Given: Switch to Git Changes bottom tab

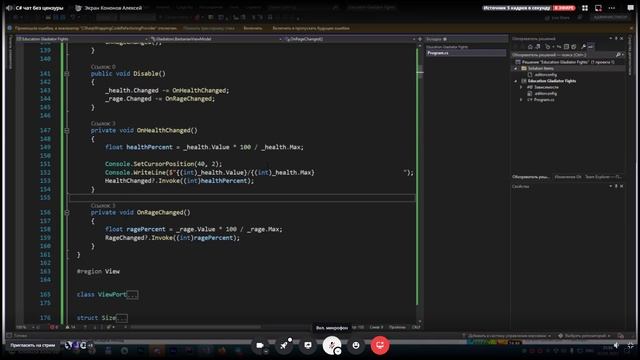Looking at the screenshot, I should pyautogui.click(x=568, y=177).
